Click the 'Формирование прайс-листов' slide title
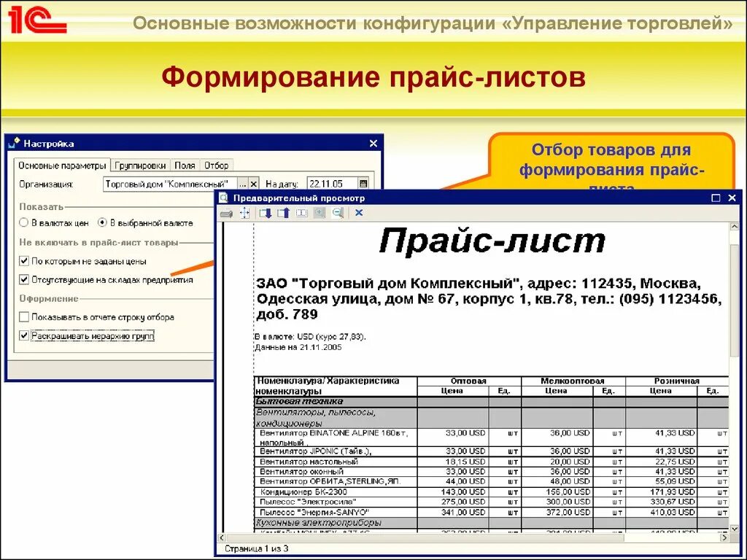The height and width of the screenshot is (560, 747). 373,77
